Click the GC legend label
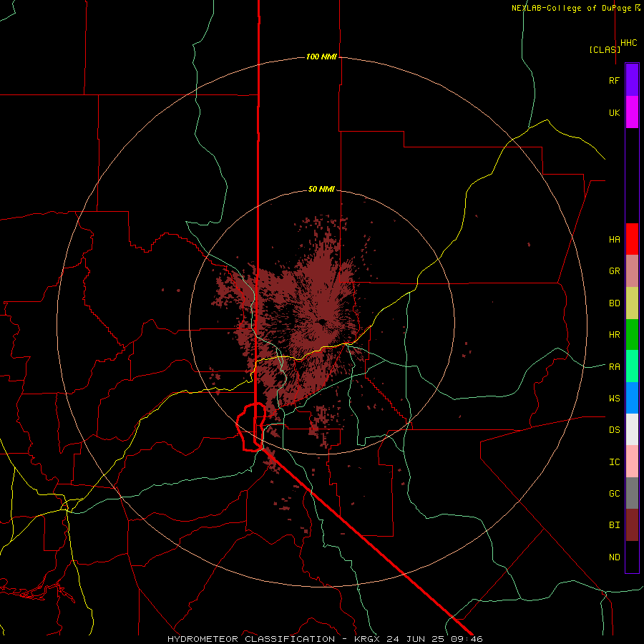 [614, 494]
